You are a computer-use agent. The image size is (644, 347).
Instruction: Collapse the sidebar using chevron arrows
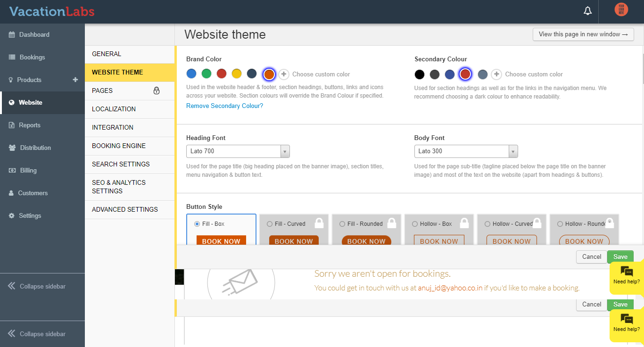12,286
